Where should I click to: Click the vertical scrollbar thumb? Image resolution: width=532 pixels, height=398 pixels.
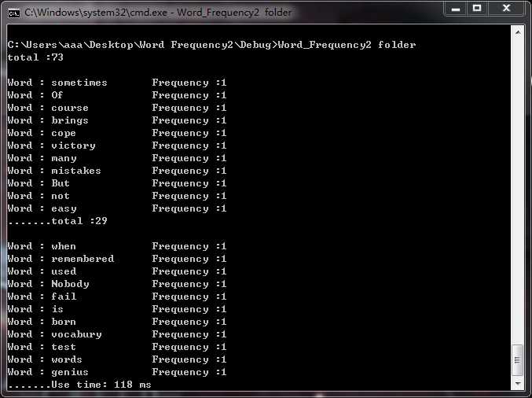click(x=518, y=360)
